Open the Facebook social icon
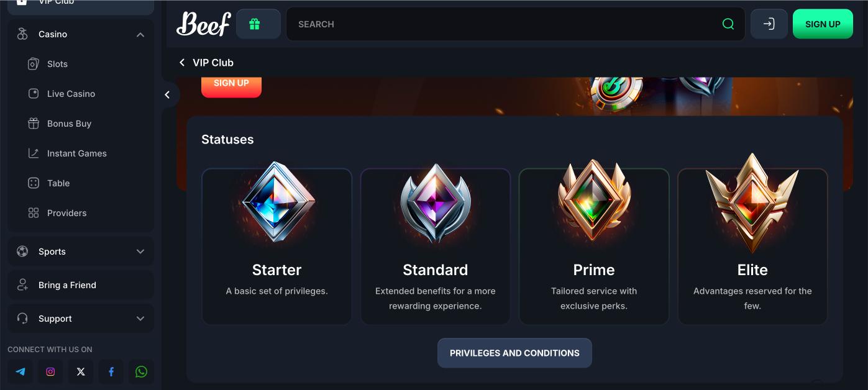868x390 pixels. (x=111, y=372)
